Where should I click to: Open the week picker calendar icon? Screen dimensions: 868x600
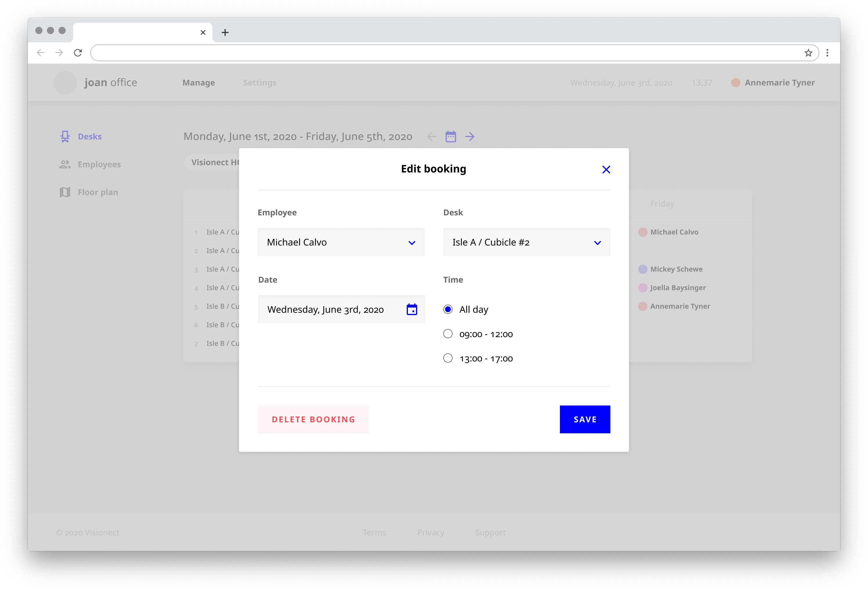point(450,137)
